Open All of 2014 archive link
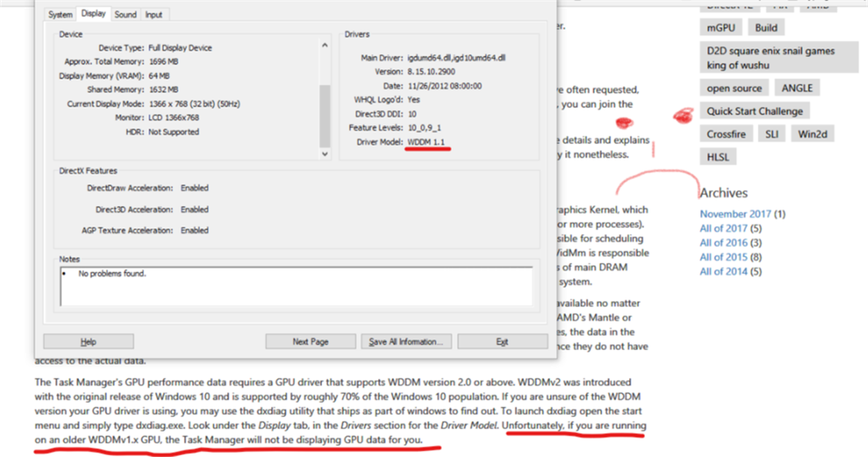Image resolution: width=868 pixels, height=457 pixels. [x=724, y=271]
